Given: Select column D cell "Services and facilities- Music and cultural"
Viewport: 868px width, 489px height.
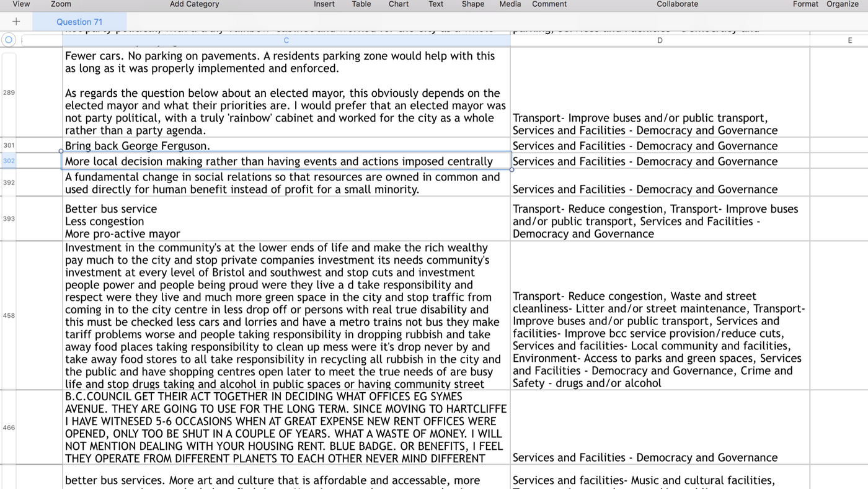Looking at the screenshot, I should (x=660, y=477).
